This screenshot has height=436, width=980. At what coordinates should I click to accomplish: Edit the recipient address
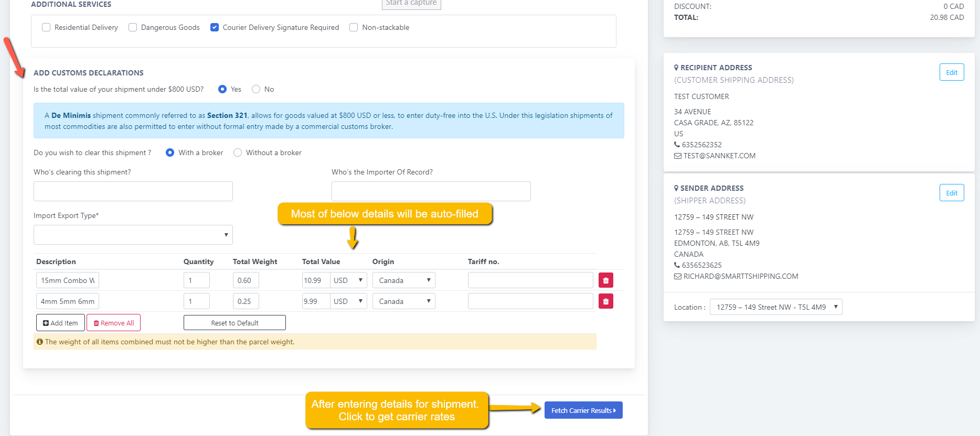pyautogui.click(x=951, y=72)
